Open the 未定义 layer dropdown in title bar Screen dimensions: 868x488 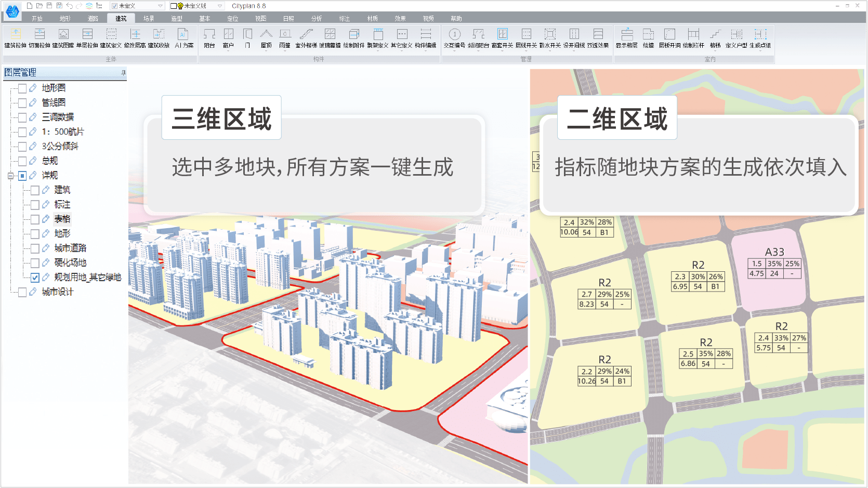(160, 6)
